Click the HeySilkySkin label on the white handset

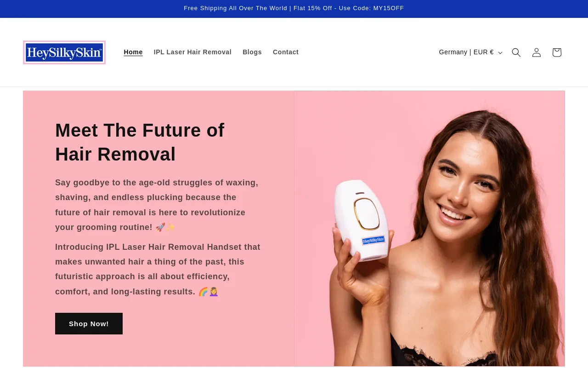[x=373, y=241]
